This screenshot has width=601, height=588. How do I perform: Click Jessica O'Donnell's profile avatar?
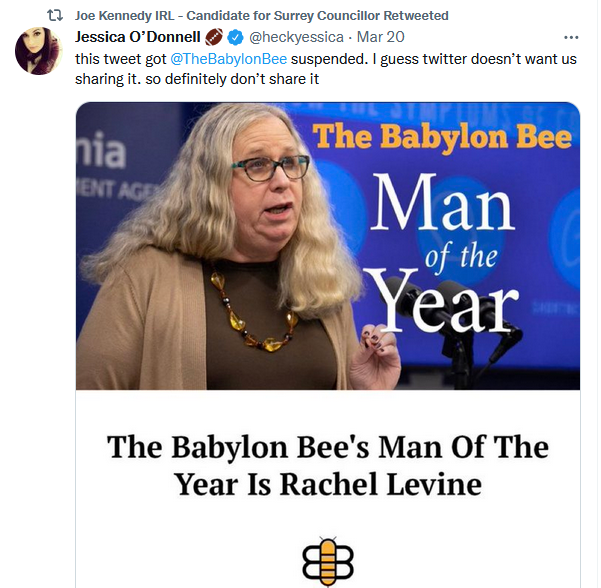coord(39,51)
